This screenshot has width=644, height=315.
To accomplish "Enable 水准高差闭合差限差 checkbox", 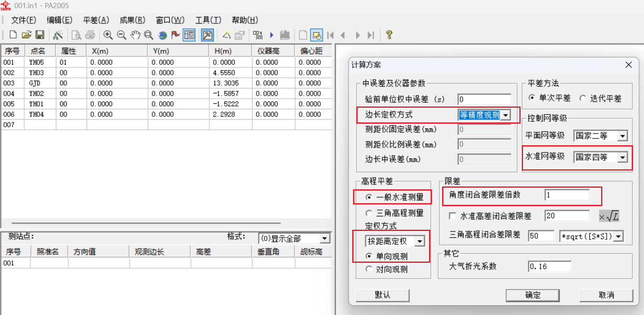I will pos(452,216).
